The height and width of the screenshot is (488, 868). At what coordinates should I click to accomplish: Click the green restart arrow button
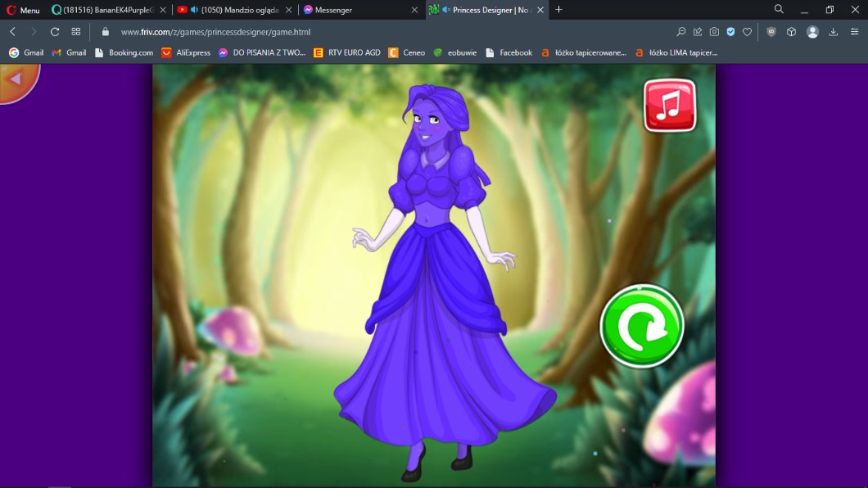[641, 326]
